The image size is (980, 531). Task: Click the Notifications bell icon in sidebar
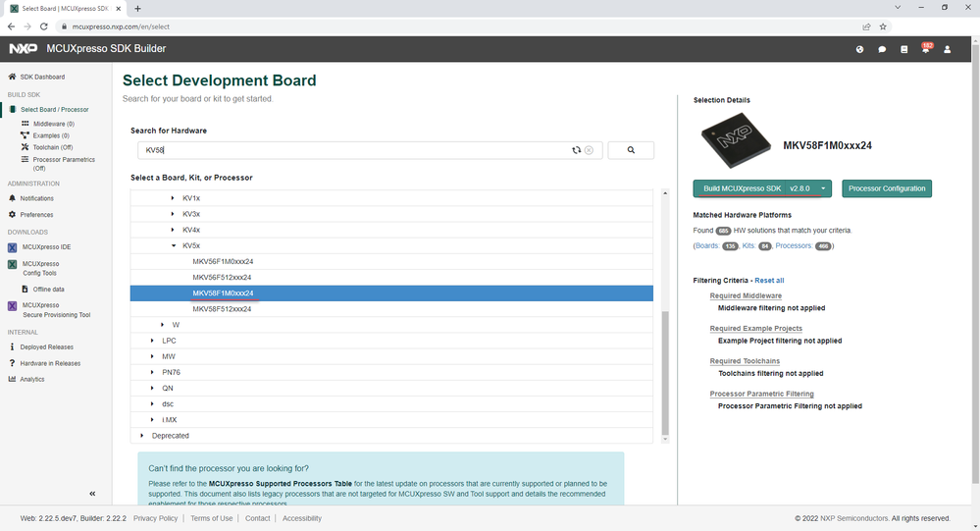click(12, 198)
